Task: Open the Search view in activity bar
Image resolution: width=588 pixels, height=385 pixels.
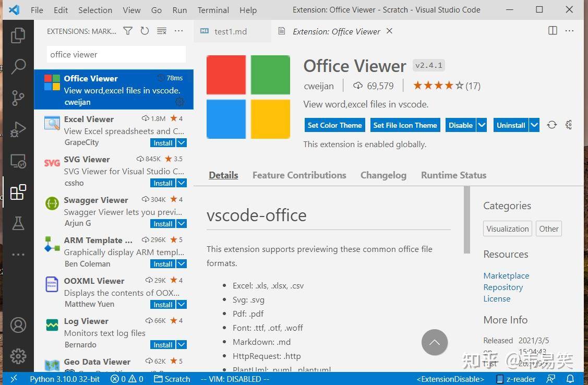Action: 18,67
